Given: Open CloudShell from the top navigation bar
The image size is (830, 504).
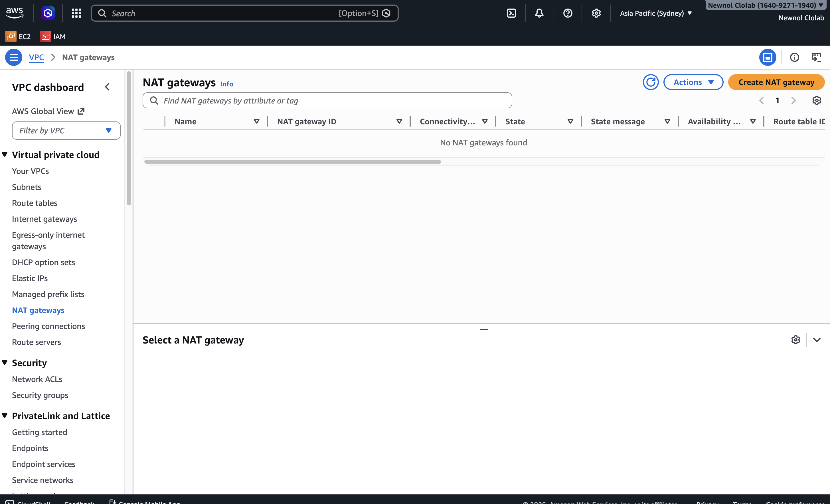Looking at the screenshot, I should (x=511, y=13).
